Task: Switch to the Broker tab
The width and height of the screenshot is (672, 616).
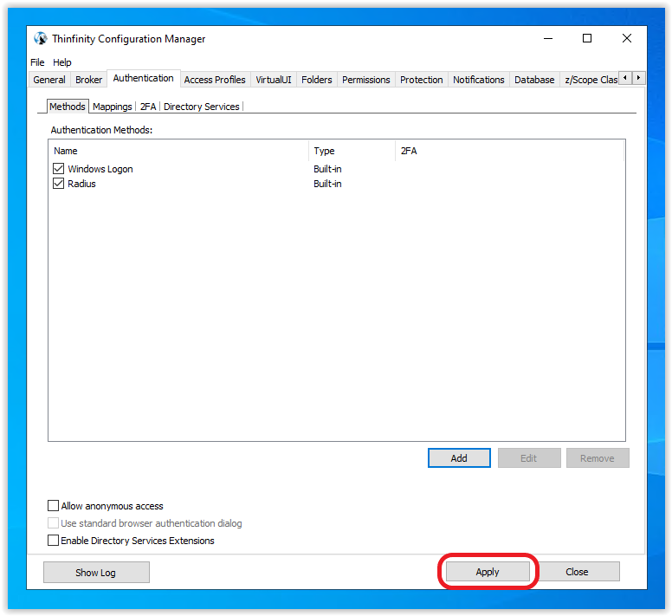Action: point(88,80)
